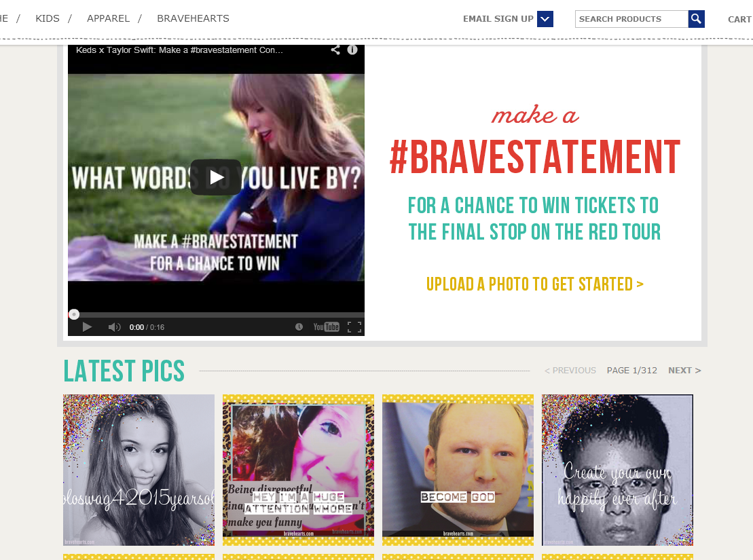Screen dimensions: 753x560
Task: Open the Kids menu item
Action: tap(48, 18)
